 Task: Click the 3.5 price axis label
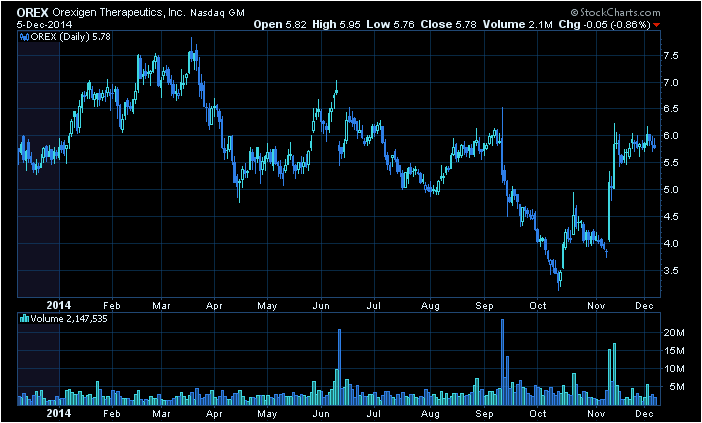[673, 271]
